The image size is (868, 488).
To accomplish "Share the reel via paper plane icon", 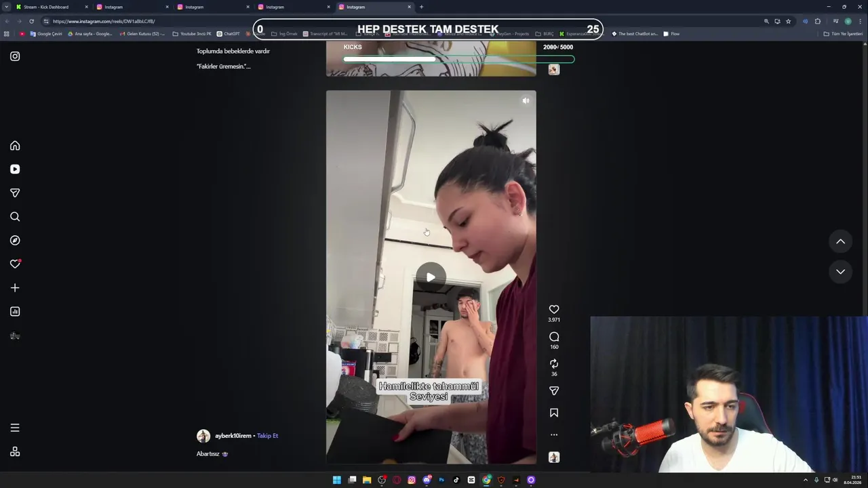I will [x=554, y=391].
